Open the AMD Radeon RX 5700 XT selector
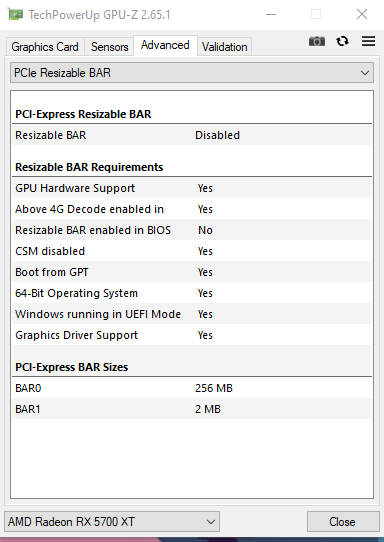The height and width of the screenshot is (542, 384). tap(112, 521)
